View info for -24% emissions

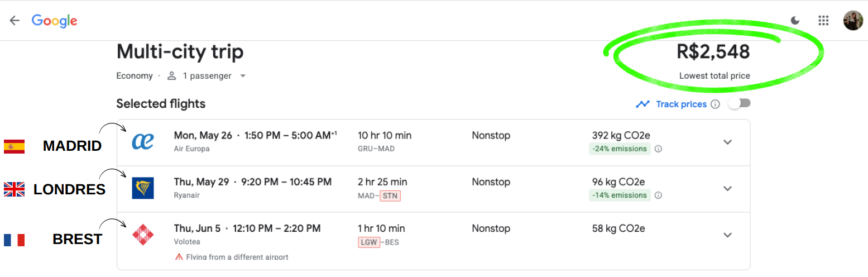pyautogui.click(x=658, y=149)
